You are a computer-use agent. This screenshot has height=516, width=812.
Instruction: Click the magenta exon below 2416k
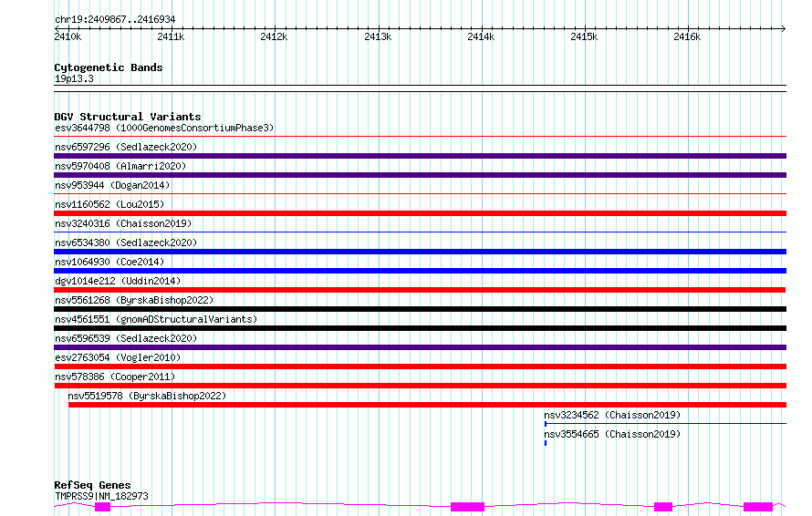point(663,507)
